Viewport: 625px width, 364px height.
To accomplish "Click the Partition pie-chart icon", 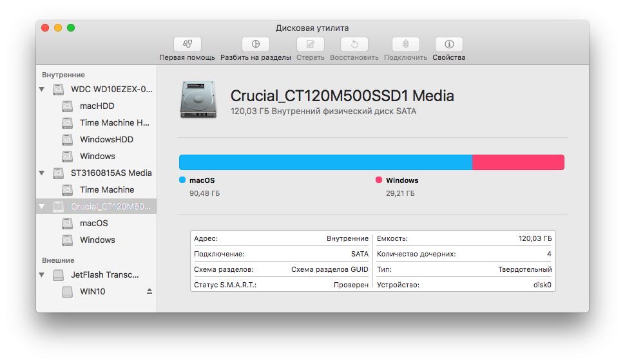I will tap(256, 44).
